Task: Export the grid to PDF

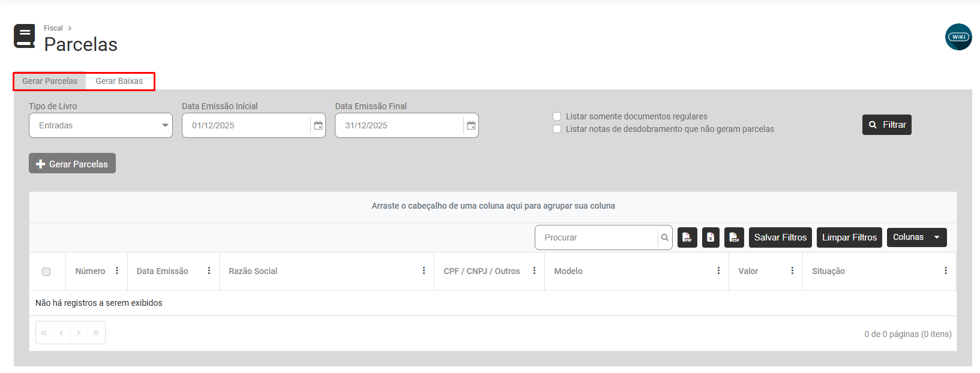Action: (x=687, y=237)
